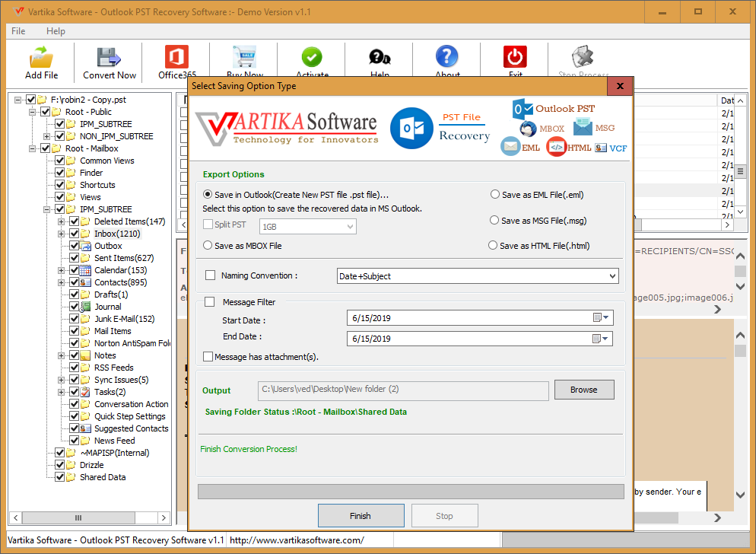
Task: Click the Calendar(153) folder icon
Action: pyautogui.click(x=85, y=270)
